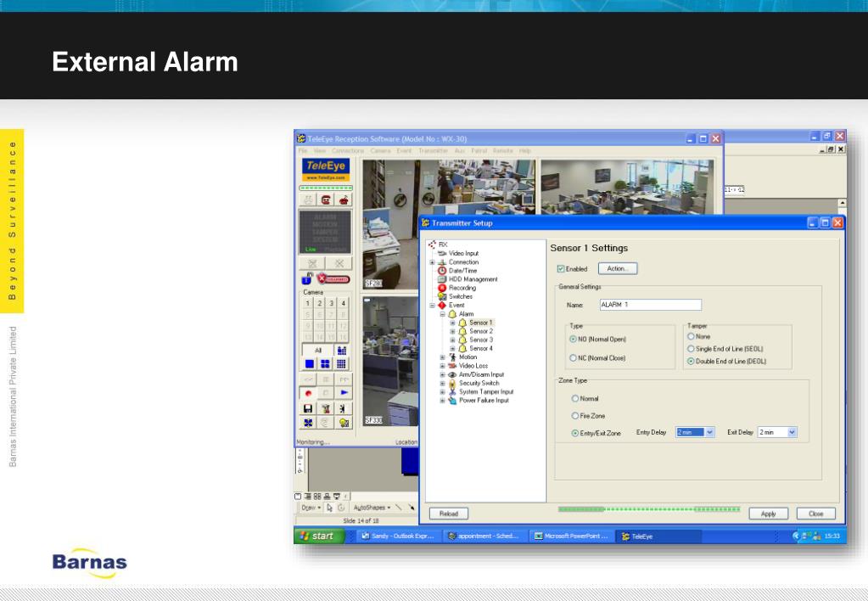Select Single End of Line (SEOL)
The height and width of the screenshot is (601, 868).
[x=691, y=349]
